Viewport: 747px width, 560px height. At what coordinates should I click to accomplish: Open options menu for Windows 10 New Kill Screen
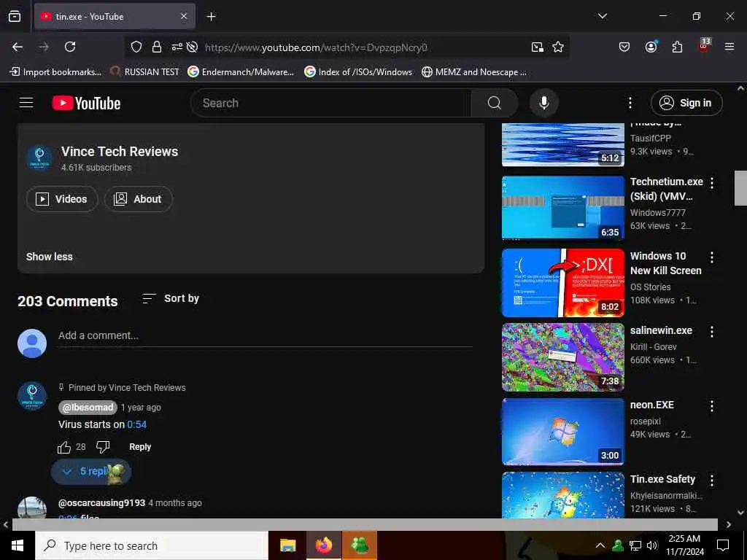[x=712, y=257]
